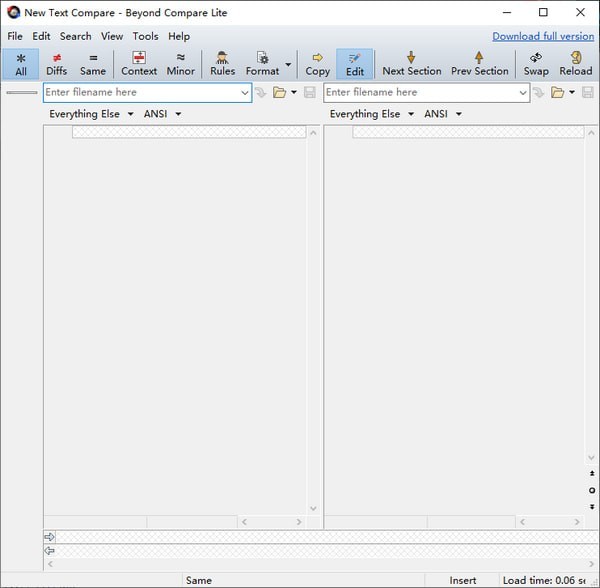Click right-pointing arrow in detail line area
Image resolution: width=600 pixels, height=588 pixels.
coord(49,537)
